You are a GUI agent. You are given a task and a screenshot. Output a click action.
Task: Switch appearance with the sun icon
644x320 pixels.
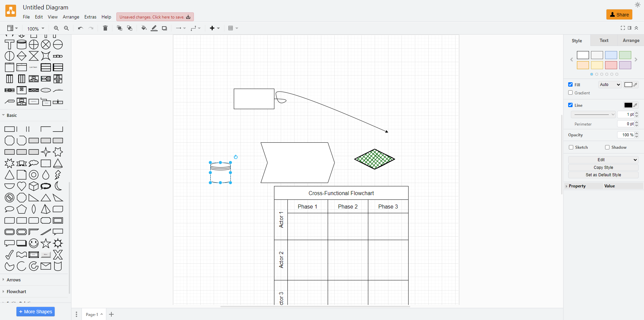tap(637, 5)
